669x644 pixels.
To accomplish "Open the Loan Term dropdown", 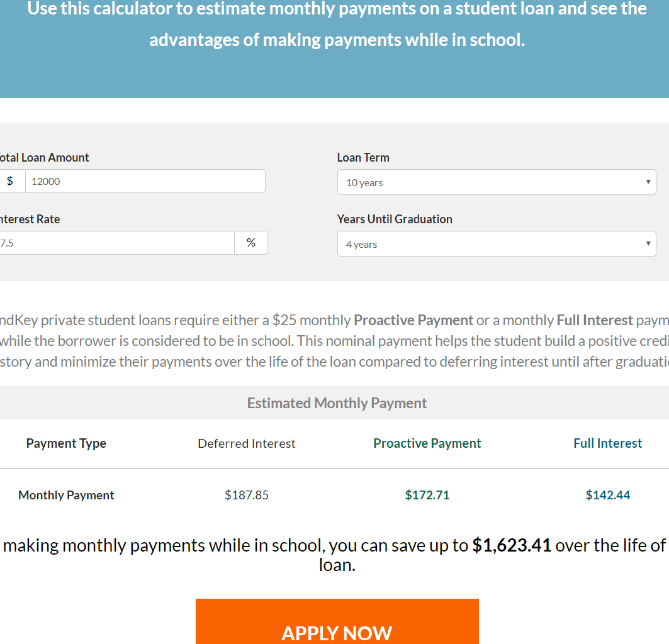I will [497, 182].
